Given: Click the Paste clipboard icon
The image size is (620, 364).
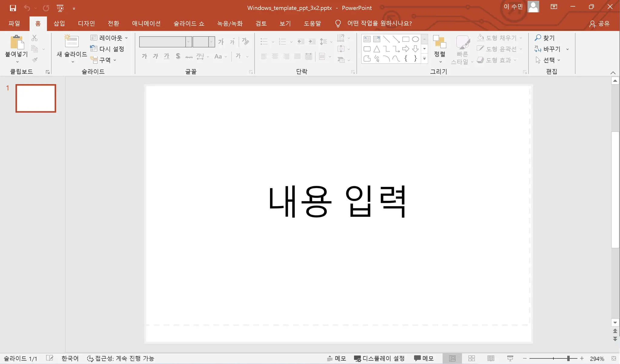Looking at the screenshot, I should (x=17, y=42).
